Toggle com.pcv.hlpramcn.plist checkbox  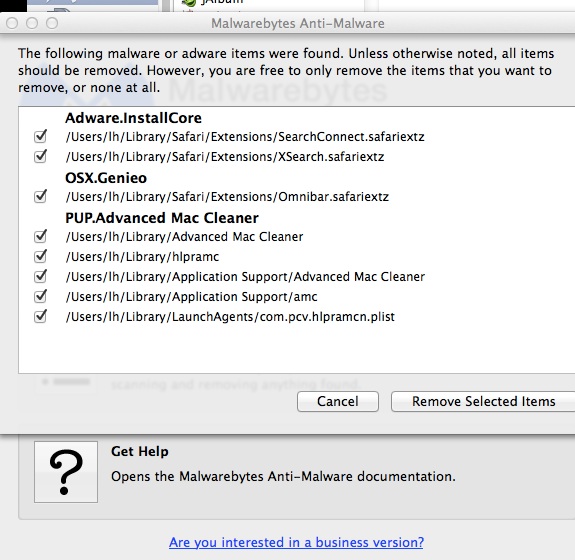pos(40,316)
